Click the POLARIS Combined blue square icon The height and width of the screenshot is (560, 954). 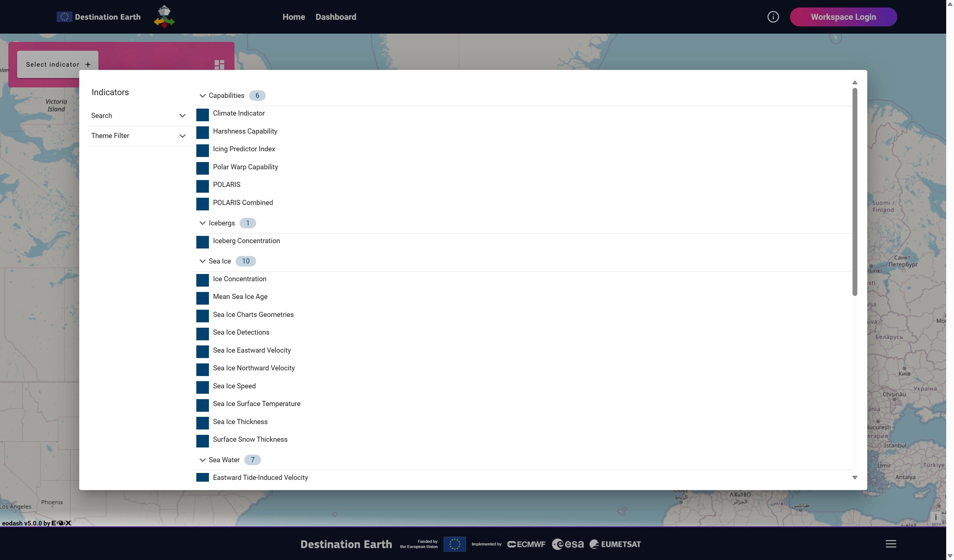203,204
